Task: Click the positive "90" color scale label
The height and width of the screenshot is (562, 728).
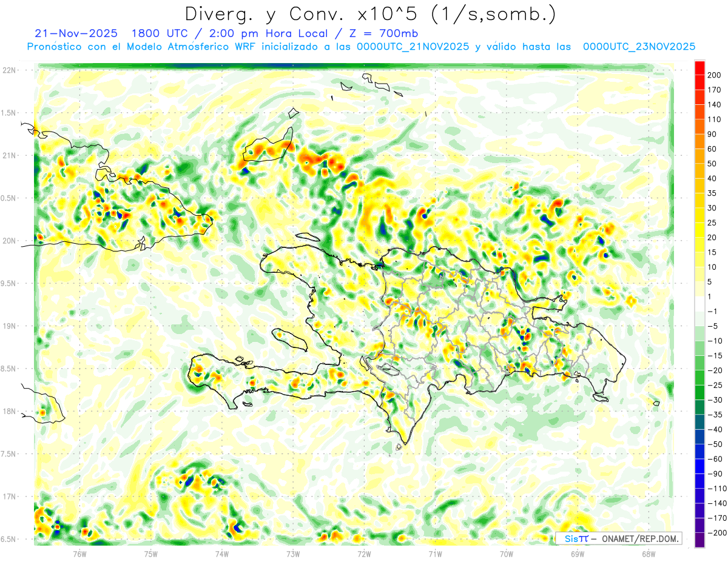Action: [x=712, y=134]
